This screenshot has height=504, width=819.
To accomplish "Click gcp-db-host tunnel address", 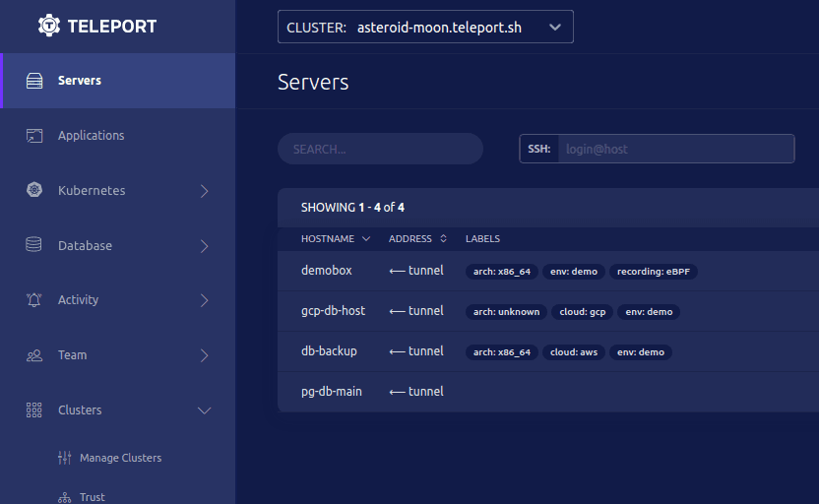I will pos(416,311).
